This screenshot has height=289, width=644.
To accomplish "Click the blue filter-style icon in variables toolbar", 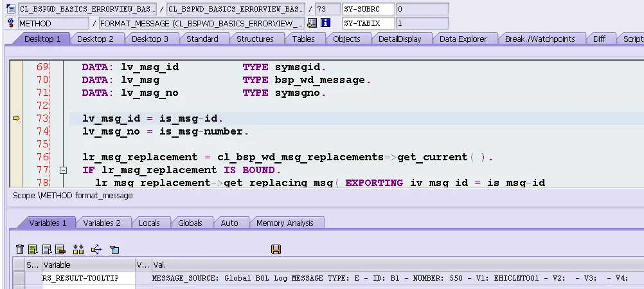I will pos(114,250).
